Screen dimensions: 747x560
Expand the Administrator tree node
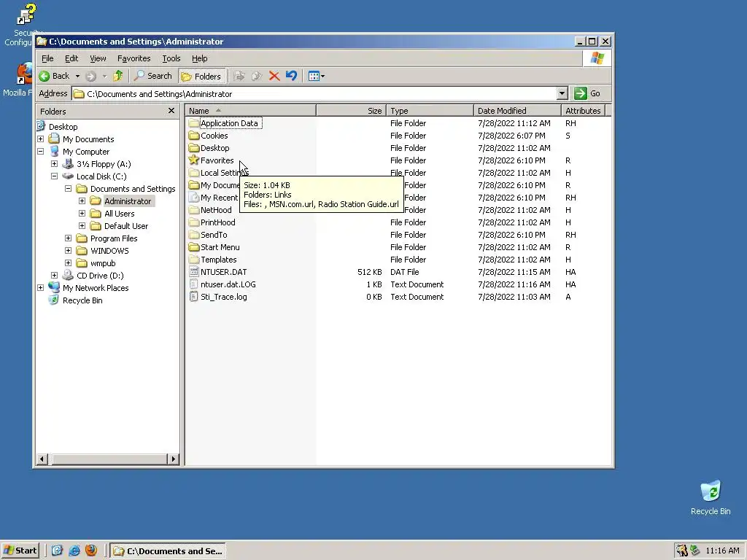[82, 201]
